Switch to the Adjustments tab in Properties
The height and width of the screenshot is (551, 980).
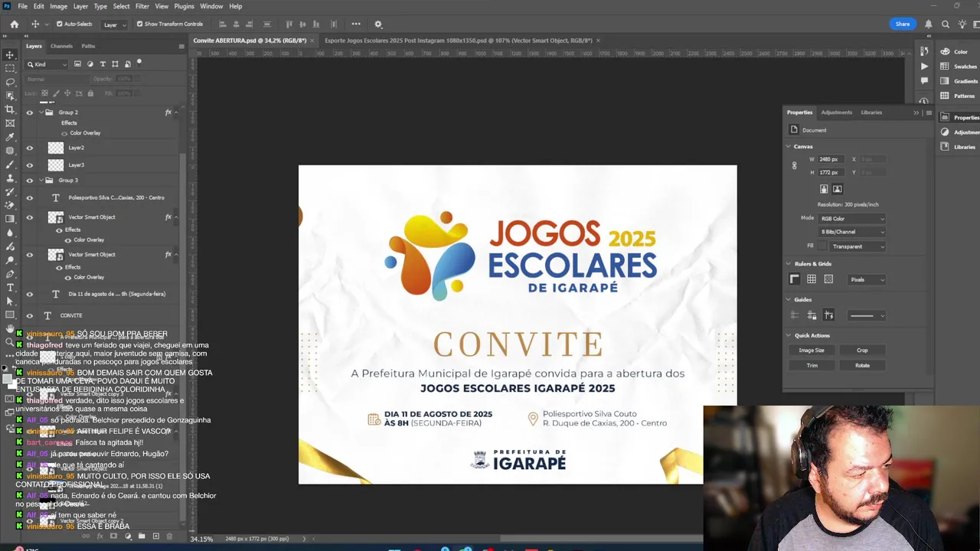[836, 112]
